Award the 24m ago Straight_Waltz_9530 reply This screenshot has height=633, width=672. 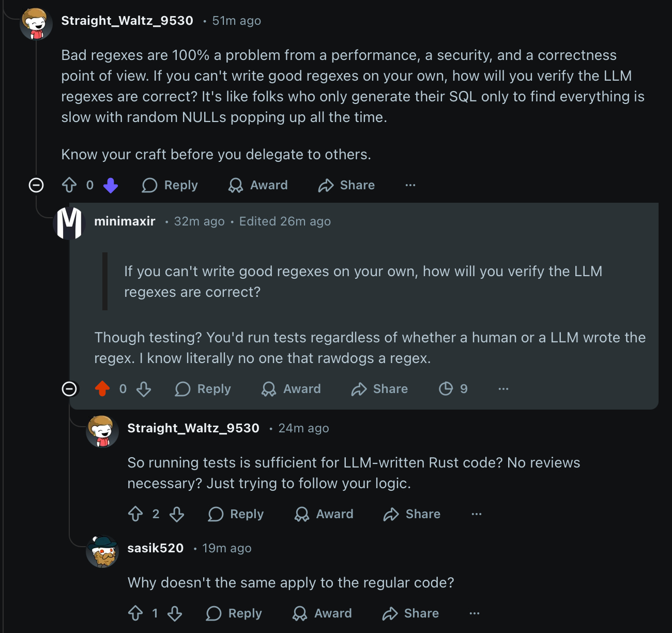(324, 514)
